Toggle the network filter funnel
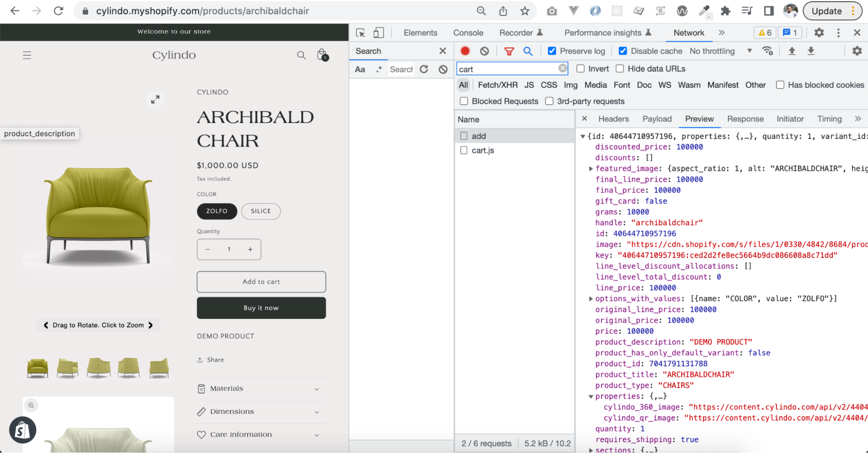 pyautogui.click(x=509, y=51)
